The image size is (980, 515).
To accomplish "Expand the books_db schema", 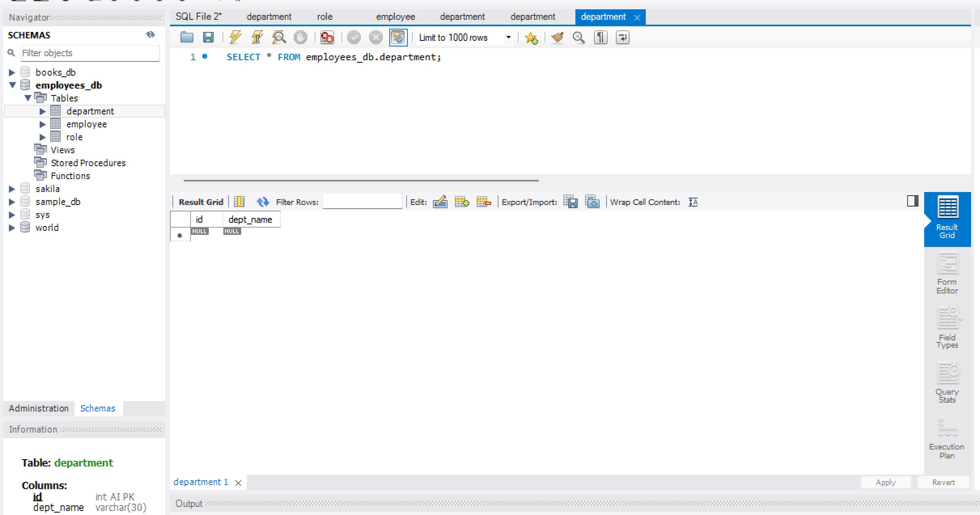I will pyautogui.click(x=12, y=72).
